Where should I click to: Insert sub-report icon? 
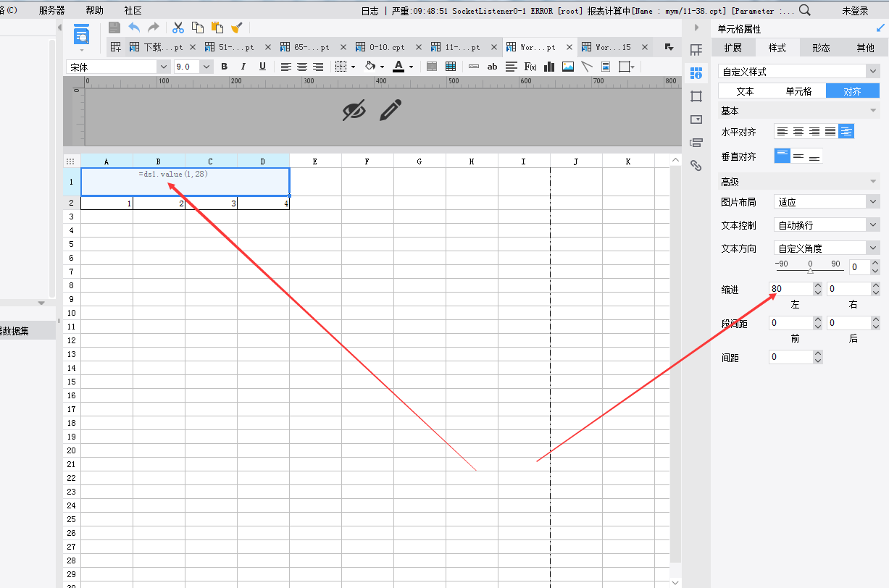[x=606, y=67]
